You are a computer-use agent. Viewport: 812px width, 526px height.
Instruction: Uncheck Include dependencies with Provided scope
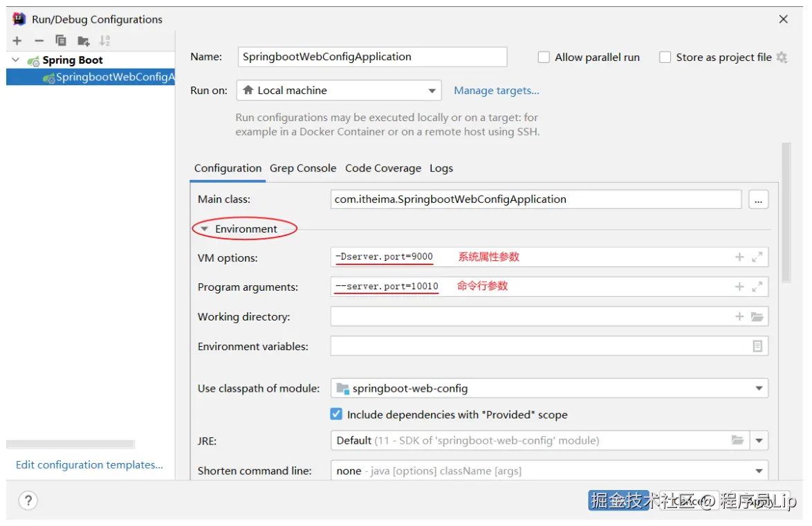[336, 414]
